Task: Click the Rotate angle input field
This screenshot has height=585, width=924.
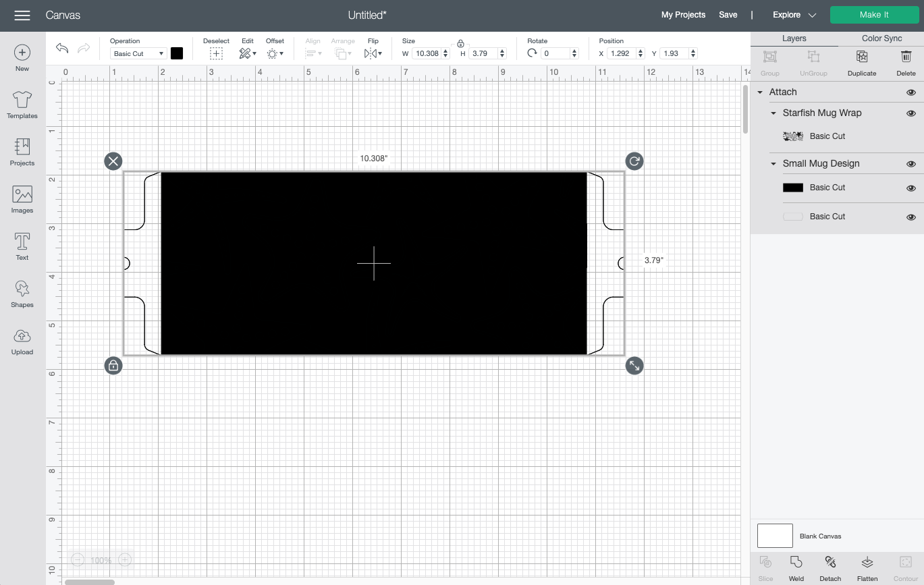Action: 556,53
